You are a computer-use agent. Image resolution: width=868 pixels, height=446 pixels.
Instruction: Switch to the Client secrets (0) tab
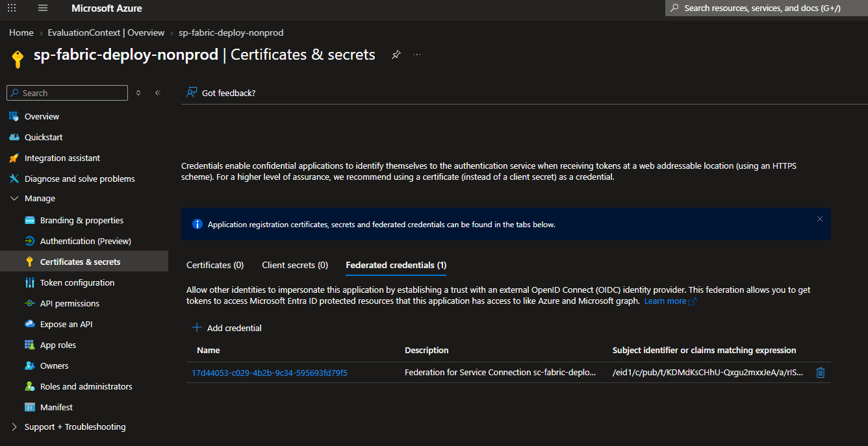[295, 265]
